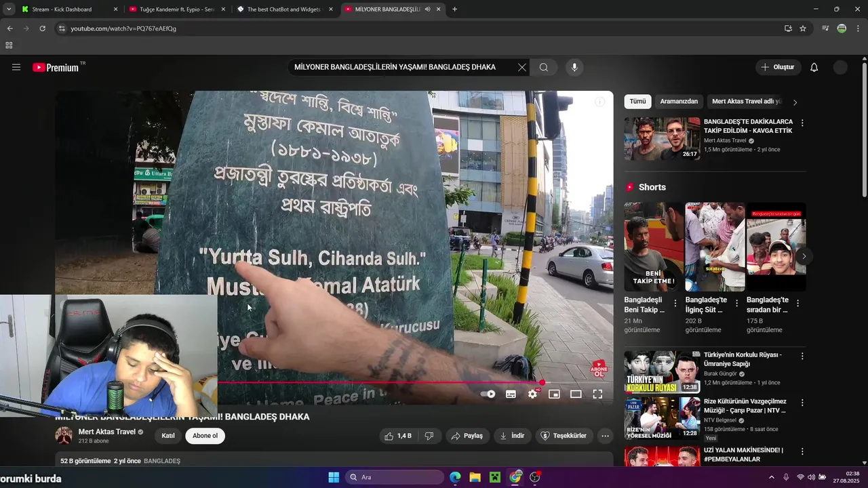Like the video with 1,4 B
868x488 pixels.
398,436
